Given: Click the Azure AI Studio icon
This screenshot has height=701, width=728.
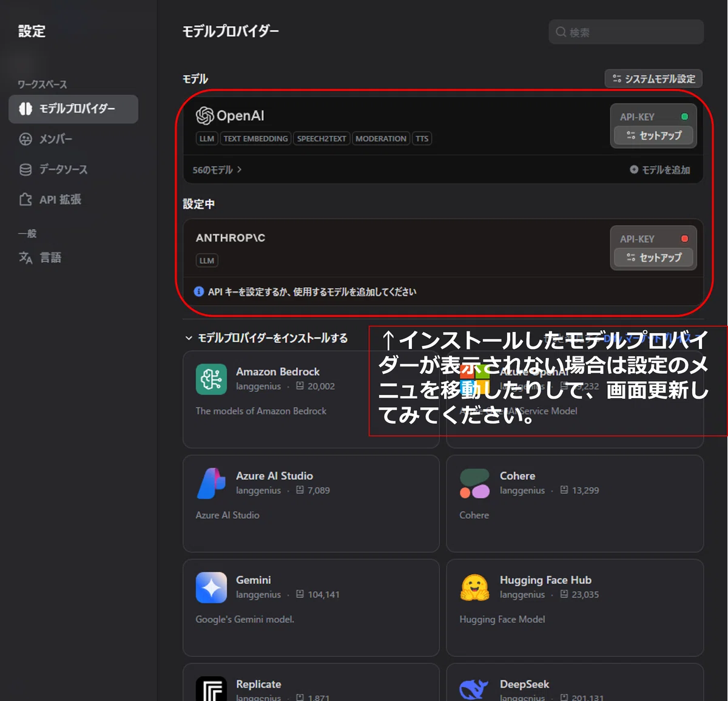Looking at the screenshot, I should (211, 483).
